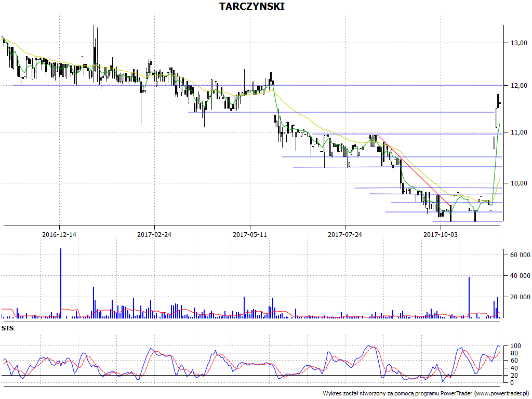532x399 pixels.
Task: Click the 2017-10-03 date label
Action: [441, 234]
